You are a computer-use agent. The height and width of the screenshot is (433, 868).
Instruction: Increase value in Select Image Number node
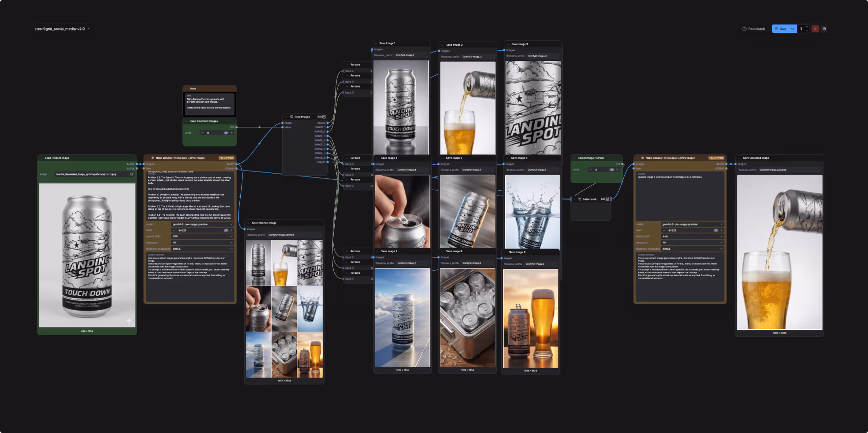coord(617,170)
